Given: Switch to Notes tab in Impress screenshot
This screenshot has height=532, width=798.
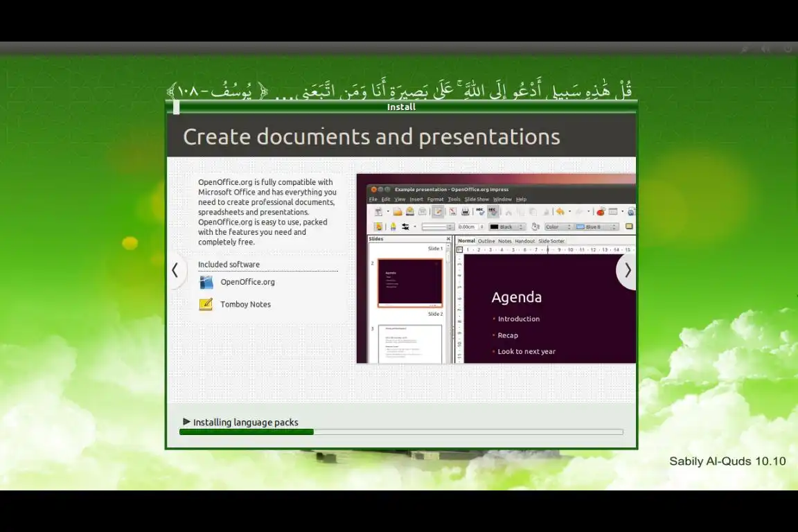Looking at the screenshot, I should click(x=505, y=241).
